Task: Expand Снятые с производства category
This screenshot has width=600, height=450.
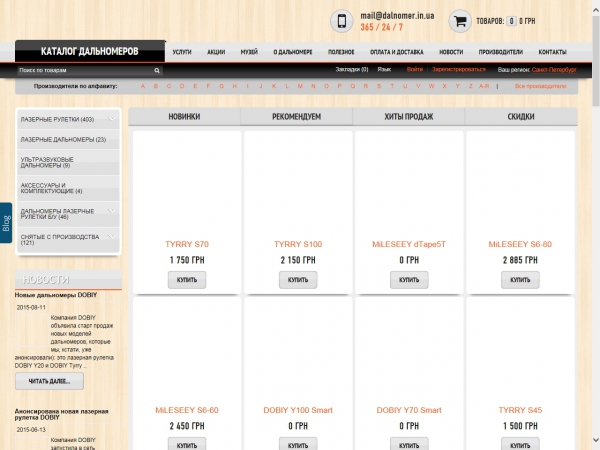Action: click(x=111, y=236)
